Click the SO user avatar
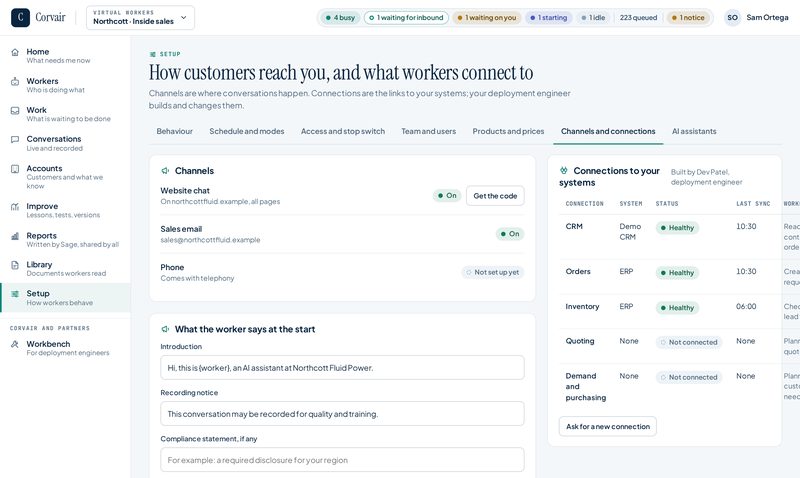This screenshot has width=800, height=478. [x=733, y=17]
